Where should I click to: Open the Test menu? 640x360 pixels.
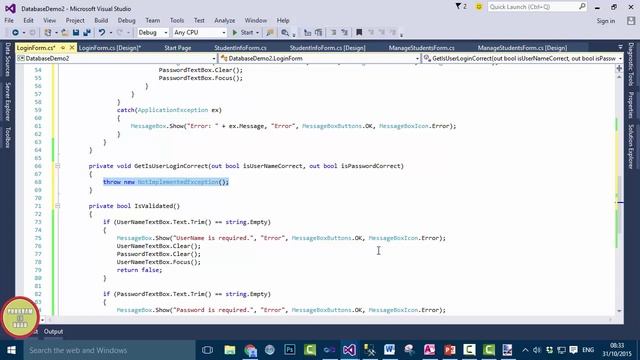click(199, 20)
